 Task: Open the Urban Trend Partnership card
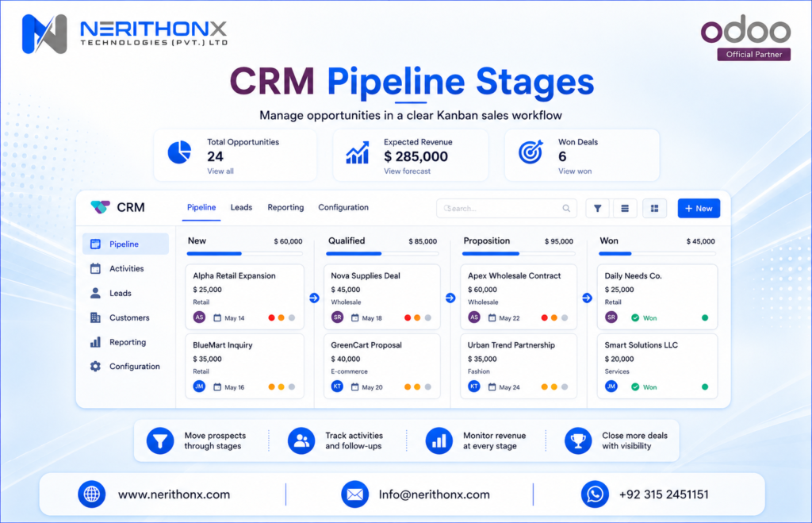(519, 366)
